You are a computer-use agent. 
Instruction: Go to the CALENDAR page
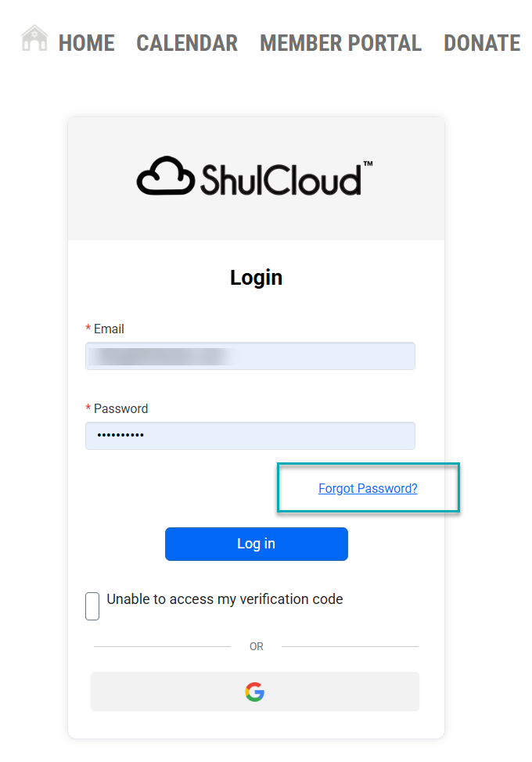pyautogui.click(x=187, y=43)
